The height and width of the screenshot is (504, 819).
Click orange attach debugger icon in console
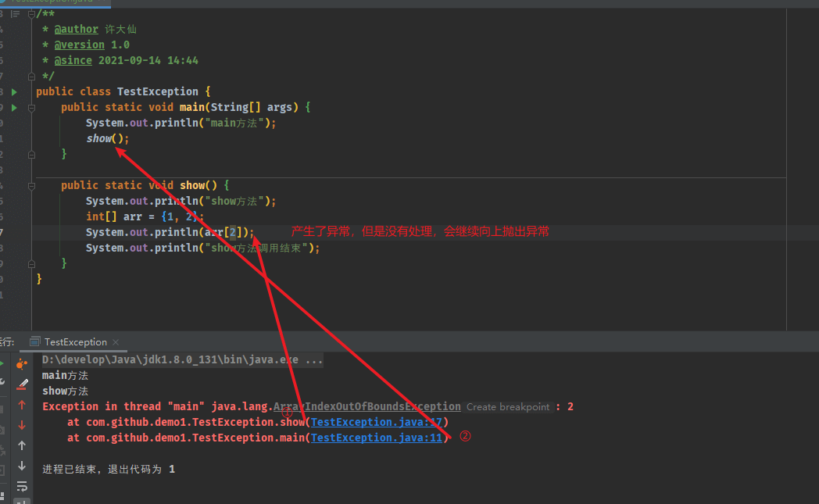pyautogui.click(x=21, y=363)
